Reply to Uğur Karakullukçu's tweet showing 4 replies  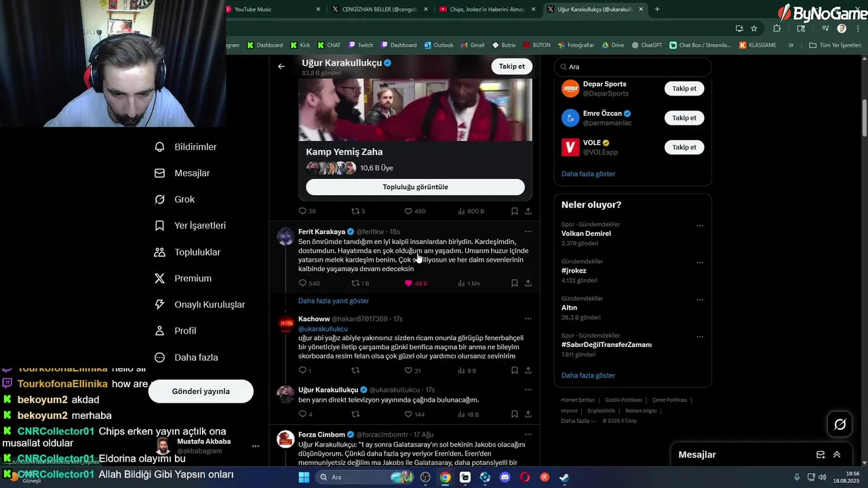click(x=306, y=414)
